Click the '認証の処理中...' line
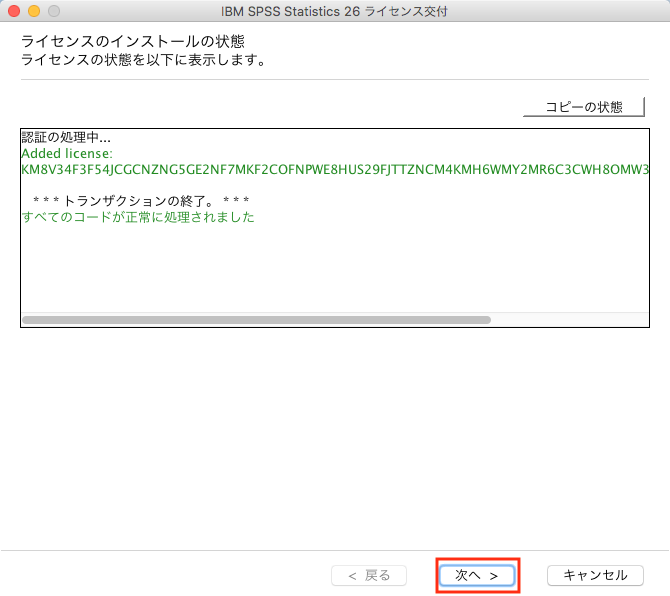 click(66, 137)
